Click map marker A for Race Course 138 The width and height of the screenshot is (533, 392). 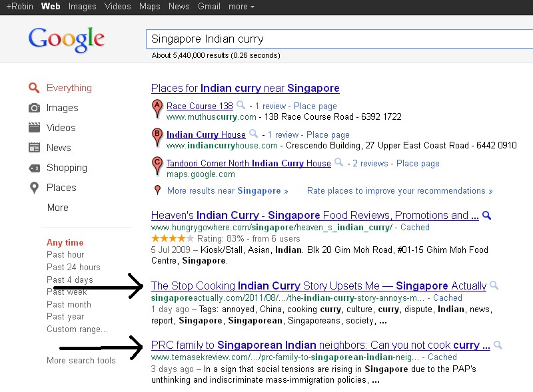coord(157,108)
